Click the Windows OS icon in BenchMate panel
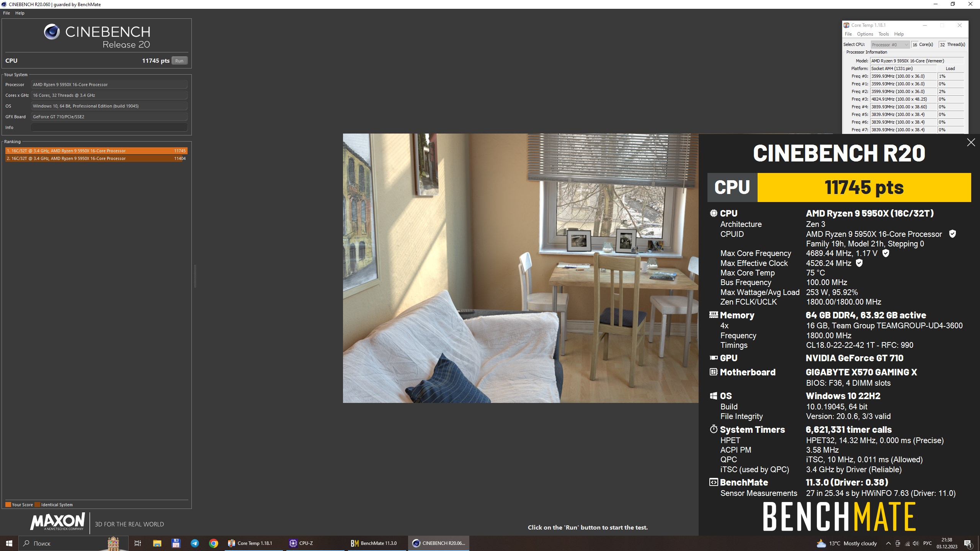 (714, 396)
